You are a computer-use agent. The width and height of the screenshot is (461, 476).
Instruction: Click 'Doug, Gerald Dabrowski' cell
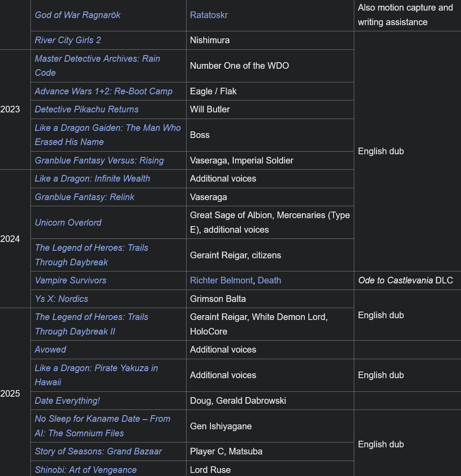coord(270,400)
